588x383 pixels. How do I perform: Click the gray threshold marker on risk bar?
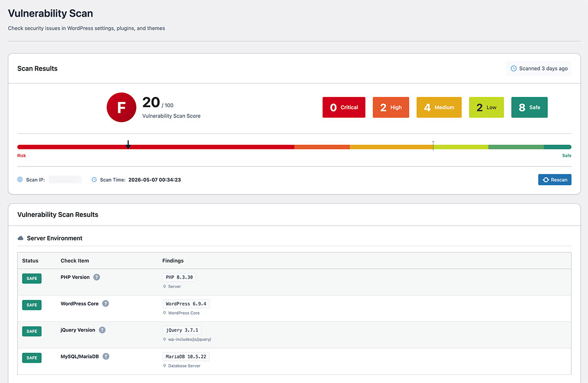pos(433,145)
